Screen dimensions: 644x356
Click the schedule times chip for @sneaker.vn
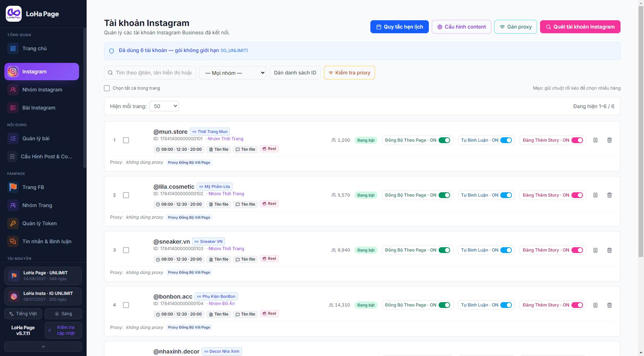[x=179, y=259]
